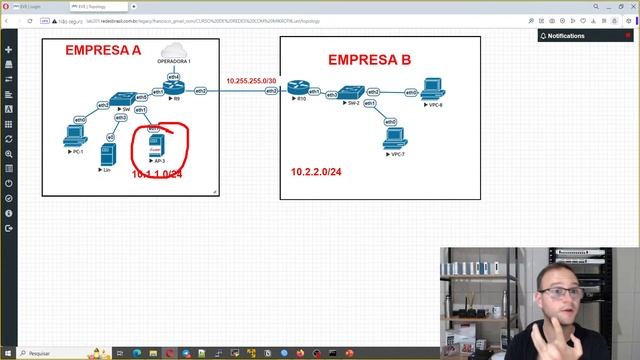This screenshot has width=640, height=360.
Task: Open Configured objects (letter A icon)
Action: point(9,109)
